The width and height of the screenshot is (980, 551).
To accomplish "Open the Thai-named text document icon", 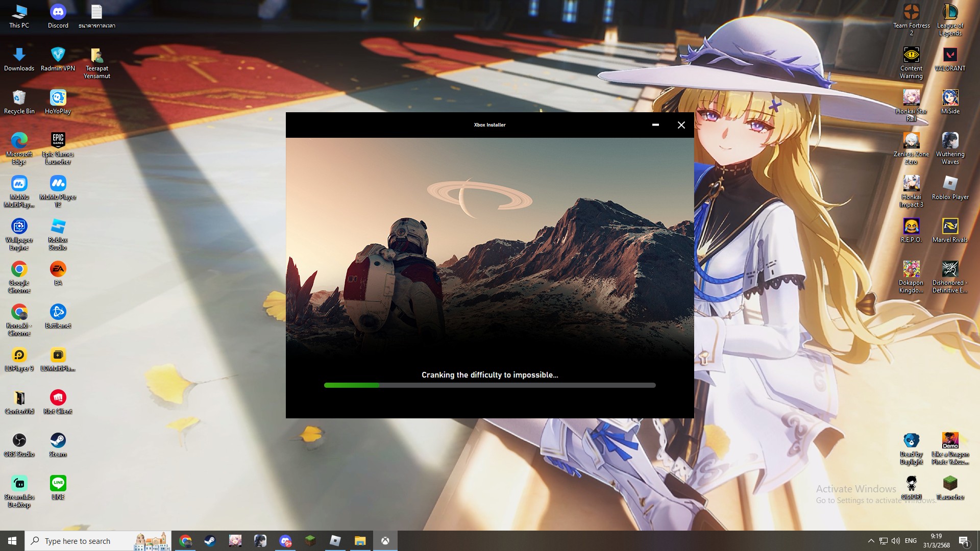I will (96, 16).
